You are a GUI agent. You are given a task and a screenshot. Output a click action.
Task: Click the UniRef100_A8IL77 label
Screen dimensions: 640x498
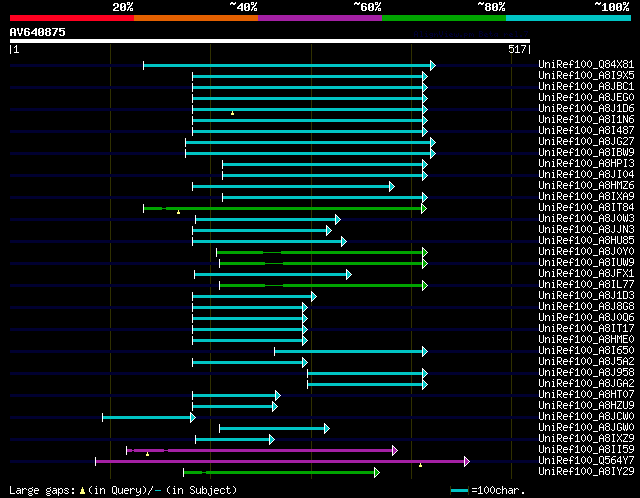coord(586,285)
